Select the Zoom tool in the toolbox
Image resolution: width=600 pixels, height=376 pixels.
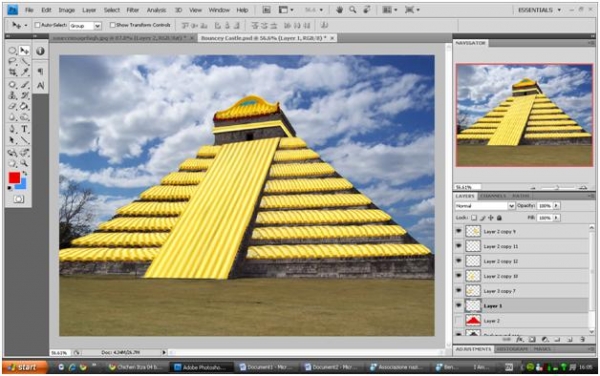pos(24,163)
